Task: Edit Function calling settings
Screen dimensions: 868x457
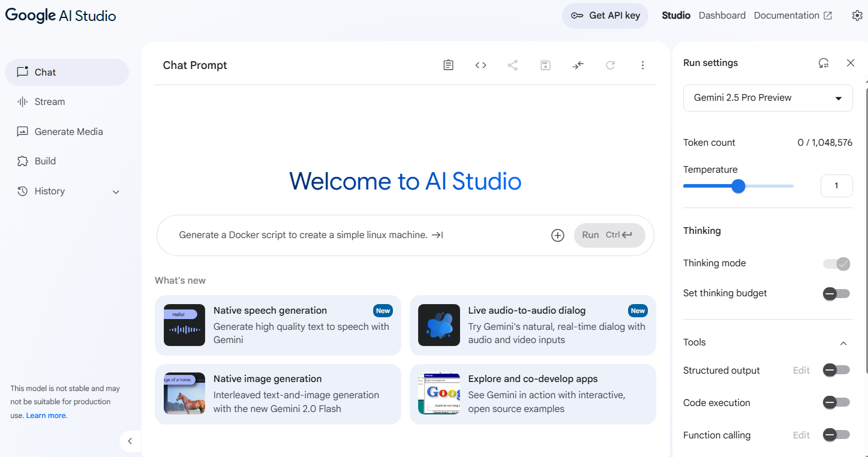Action: [x=801, y=435]
